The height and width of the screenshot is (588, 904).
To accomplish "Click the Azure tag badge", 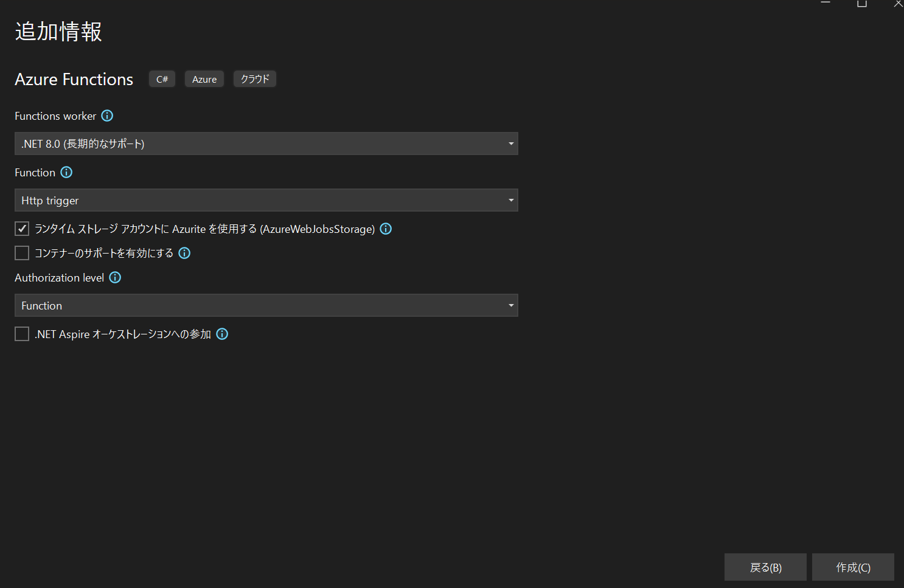I will (x=204, y=79).
